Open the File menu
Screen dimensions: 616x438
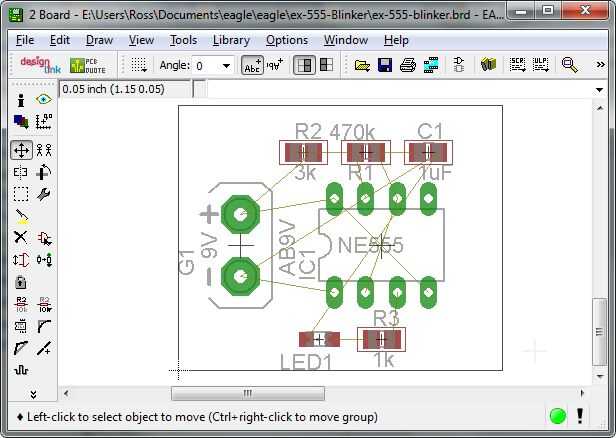pyautogui.click(x=25, y=40)
